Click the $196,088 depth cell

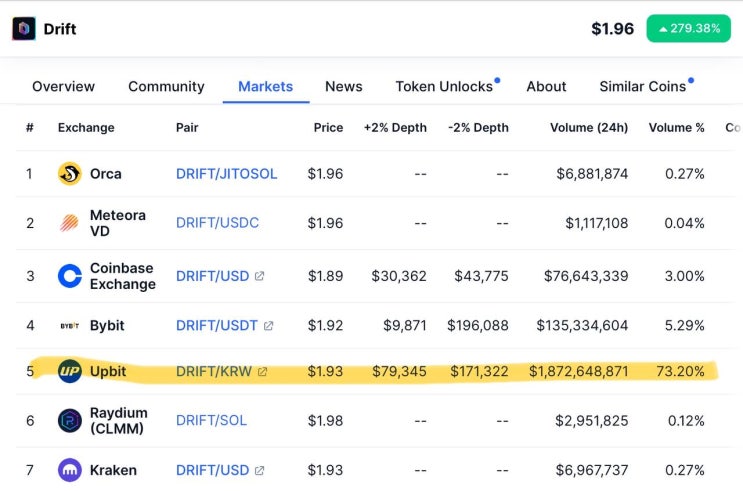pyautogui.click(x=478, y=326)
